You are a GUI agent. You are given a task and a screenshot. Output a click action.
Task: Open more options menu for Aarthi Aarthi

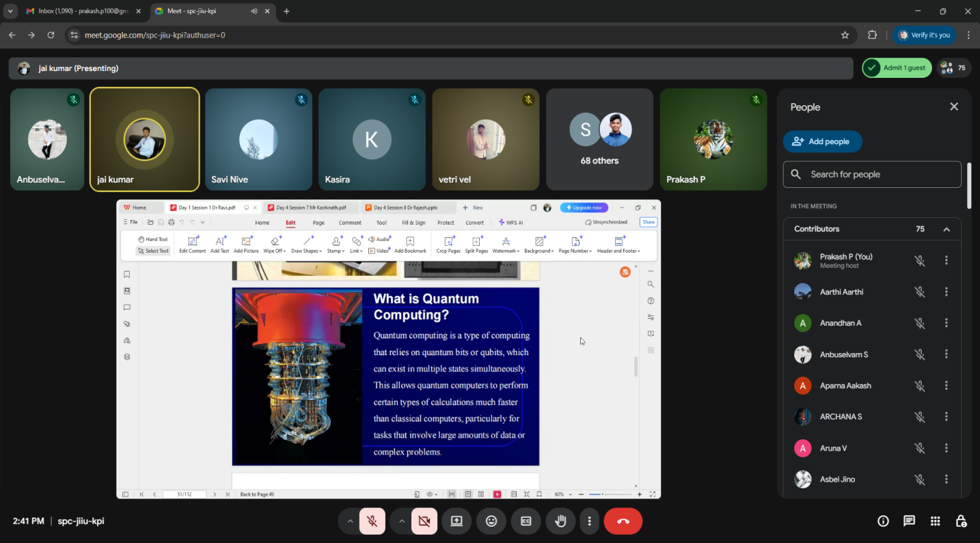pyautogui.click(x=947, y=292)
